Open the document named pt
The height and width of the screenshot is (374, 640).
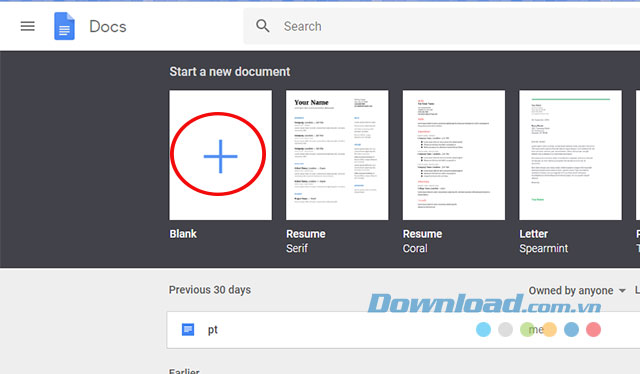tap(403, 330)
